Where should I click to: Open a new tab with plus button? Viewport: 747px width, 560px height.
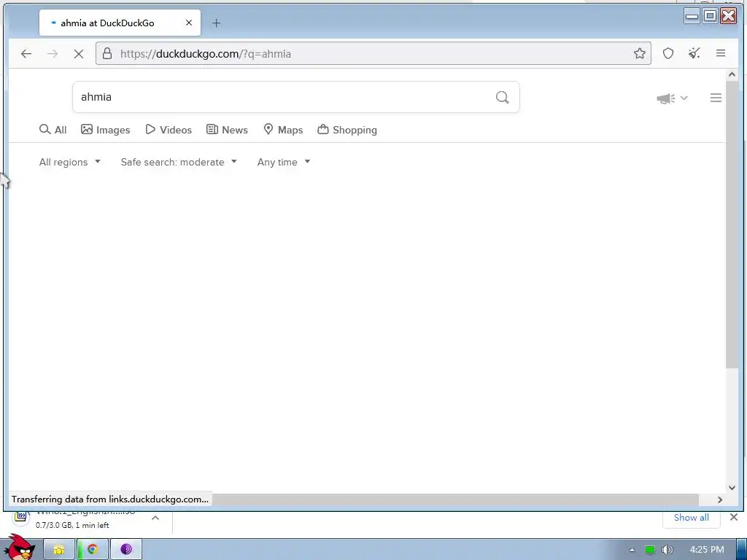tap(216, 23)
